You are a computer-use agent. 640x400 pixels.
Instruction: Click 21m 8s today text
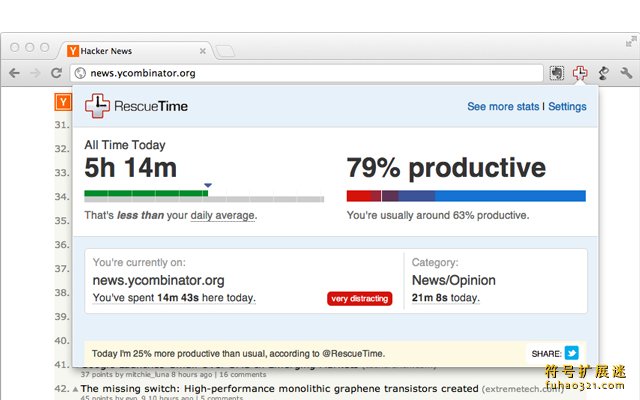[445, 298]
